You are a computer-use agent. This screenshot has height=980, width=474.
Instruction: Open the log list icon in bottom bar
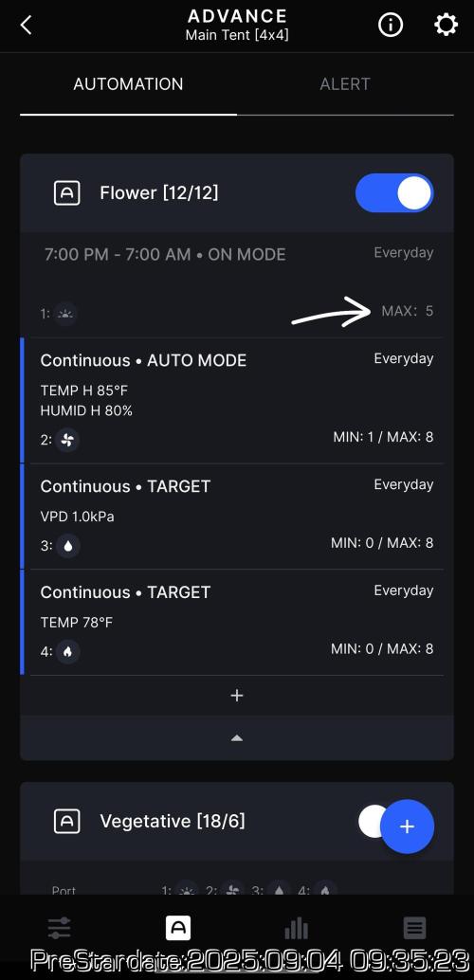coord(414,928)
